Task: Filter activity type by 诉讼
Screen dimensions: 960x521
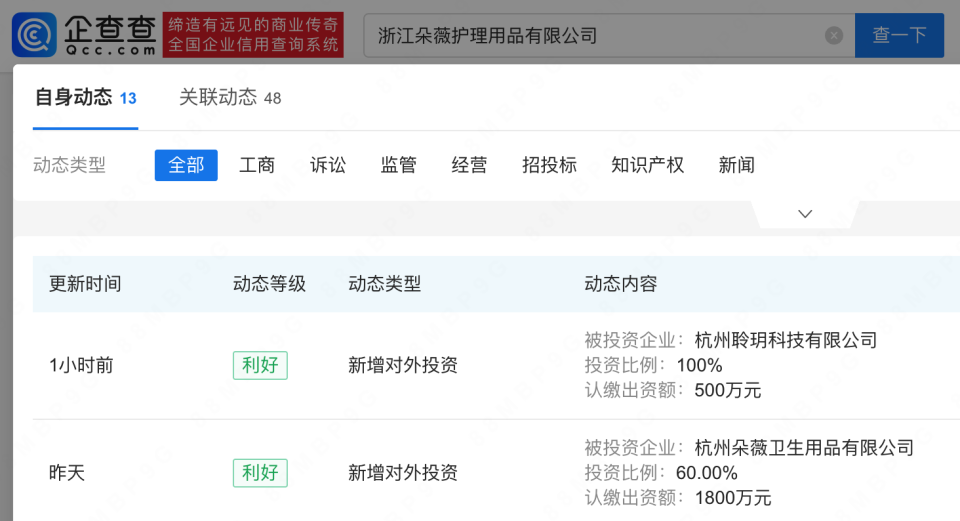Action: tap(328, 165)
